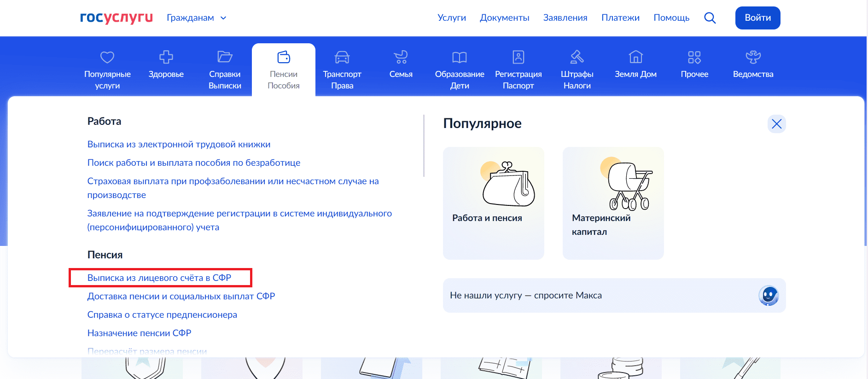The height and width of the screenshot is (379, 868).
Task: Open Заявление на подтверждение регистрации link
Action: pos(239,220)
